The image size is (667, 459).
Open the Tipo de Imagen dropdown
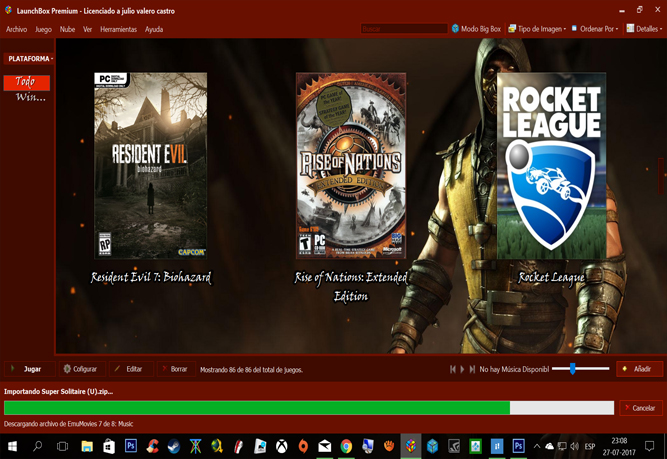pos(537,29)
